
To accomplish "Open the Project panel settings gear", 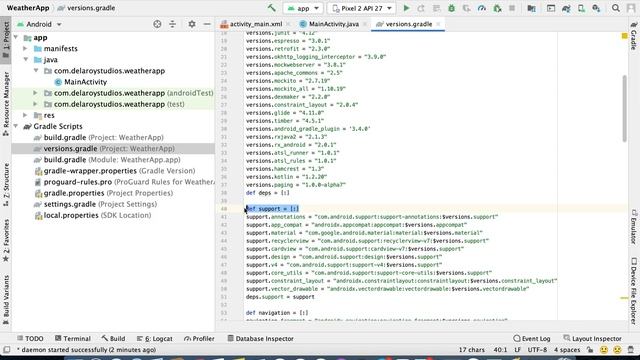I will click(x=192, y=24).
